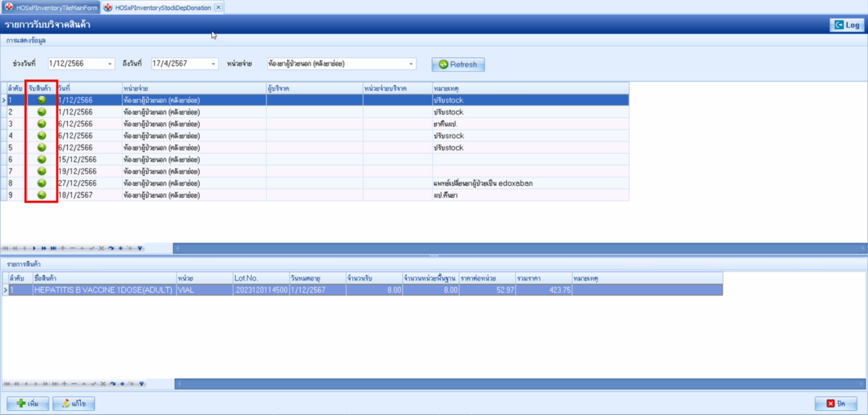Image resolution: width=868 pixels, height=415 pixels.
Task: Open the start date dropdown showing 1/12/2566
Action: 110,64
